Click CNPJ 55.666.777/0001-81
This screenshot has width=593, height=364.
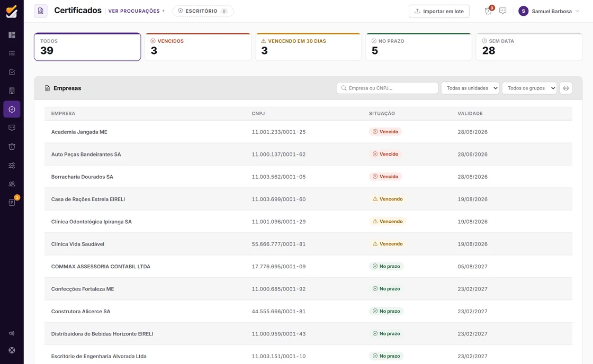(x=278, y=244)
